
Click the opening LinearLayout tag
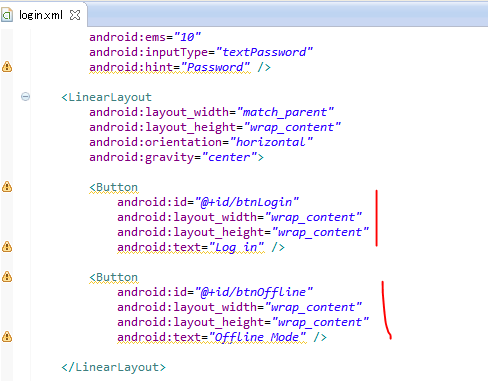tap(107, 97)
